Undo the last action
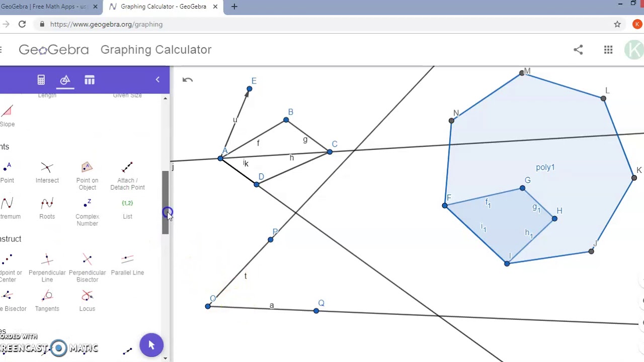Image resolution: width=644 pixels, height=362 pixels. click(187, 80)
